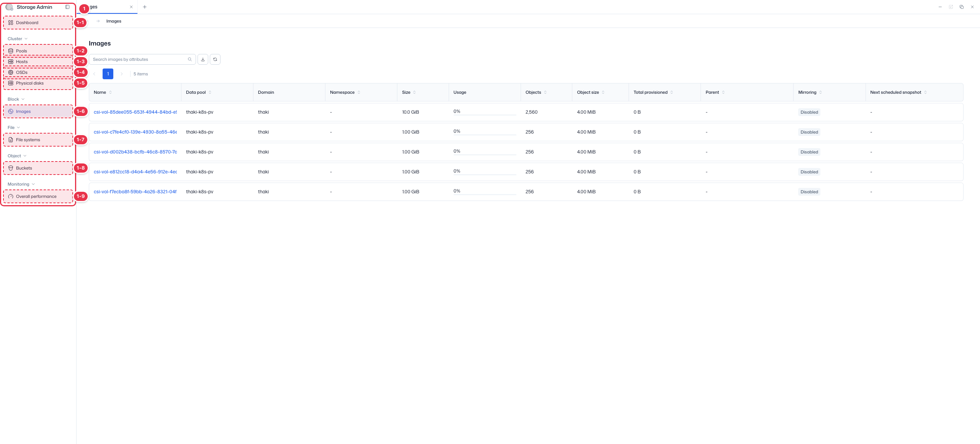The height and width of the screenshot is (444, 980).
Task: Open Hosts in the sidebar
Action: [38, 62]
